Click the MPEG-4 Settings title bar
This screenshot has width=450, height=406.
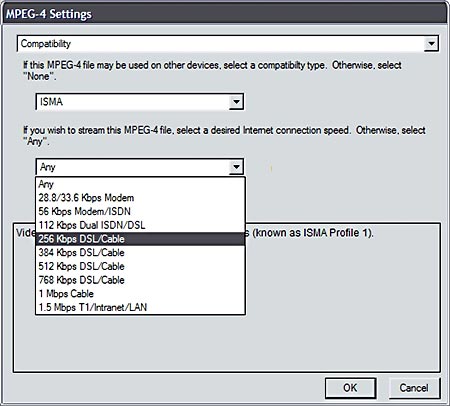point(225,14)
